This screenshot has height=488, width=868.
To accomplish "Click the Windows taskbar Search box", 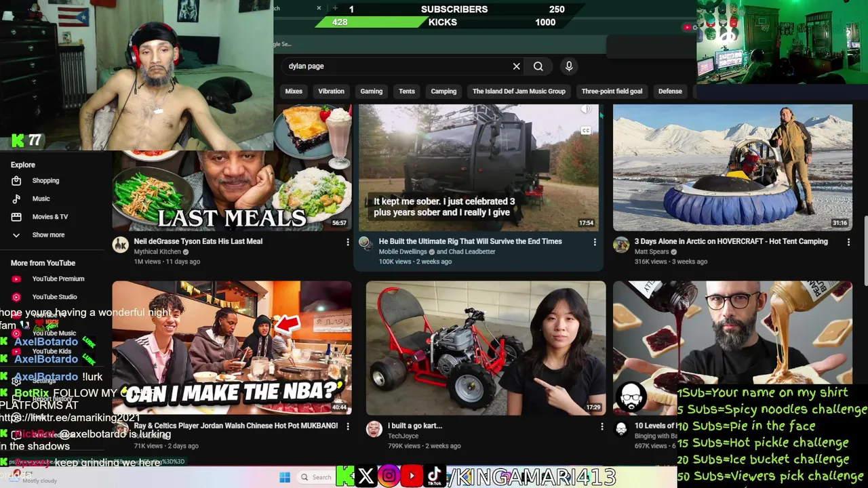I will 316,477.
